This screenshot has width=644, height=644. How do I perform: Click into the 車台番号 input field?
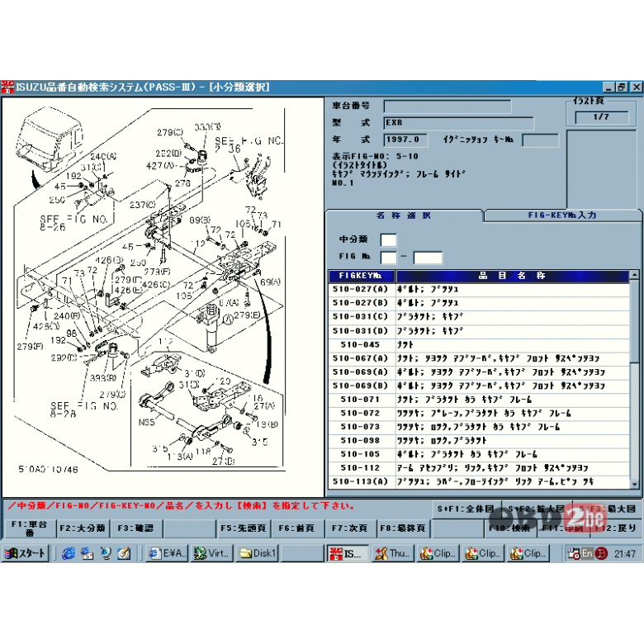point(447,107)
